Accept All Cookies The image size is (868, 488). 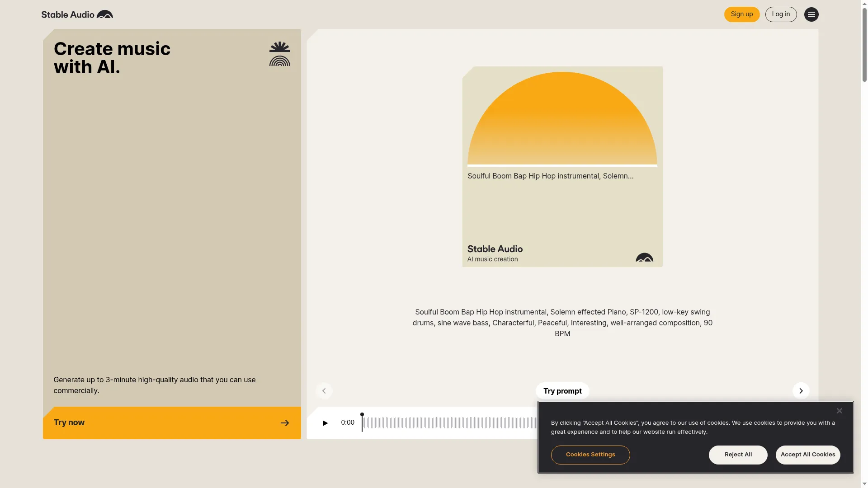pos(807,455)
